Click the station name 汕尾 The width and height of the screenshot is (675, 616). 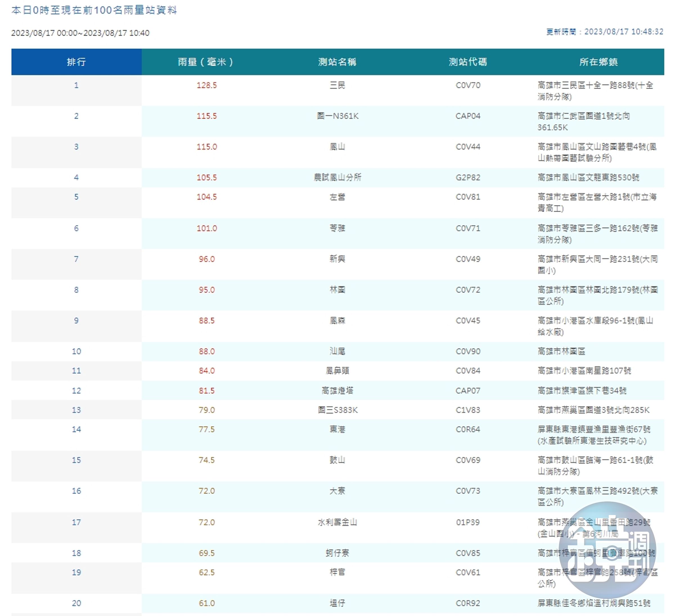337,351
